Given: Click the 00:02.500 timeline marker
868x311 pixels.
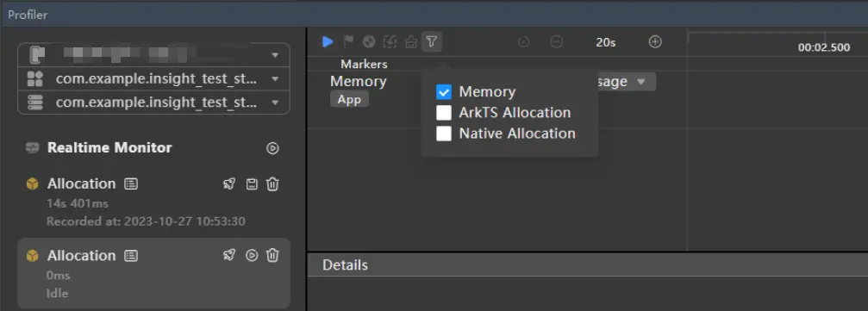Looking at the screenshot, I should pyautogui.click(x=824, y=47).
